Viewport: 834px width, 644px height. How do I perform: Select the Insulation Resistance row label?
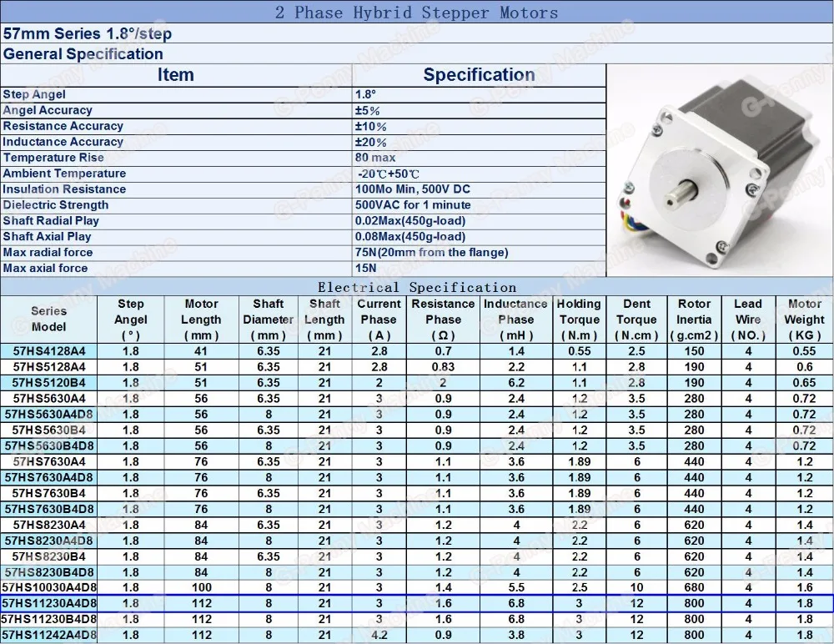pyautogui.click(x=64, y=189)
